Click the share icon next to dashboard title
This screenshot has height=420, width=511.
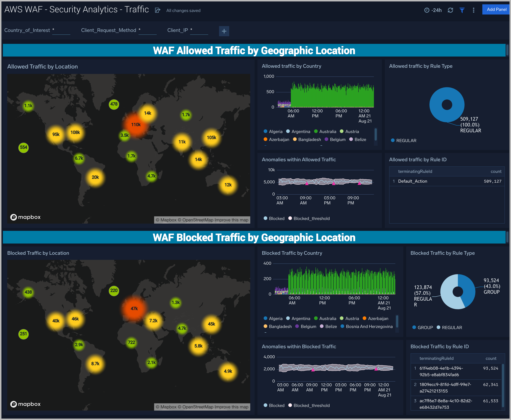[x=158, y=10]
